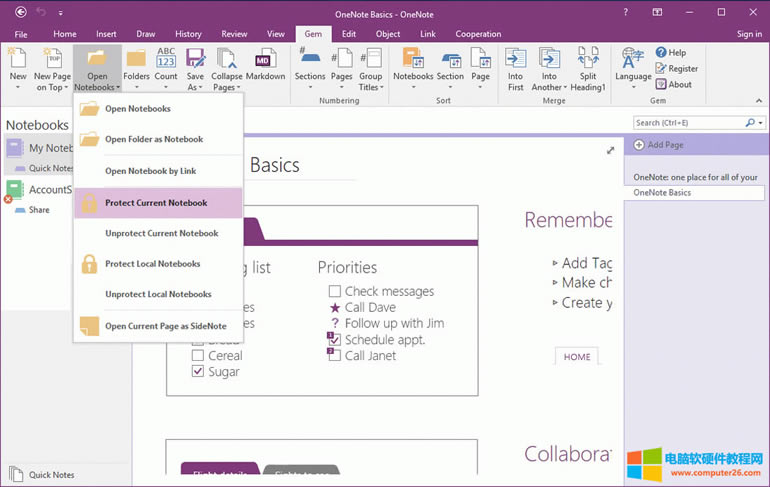Click the back arrow in title bar
770x487 pixels.
[x=21, y=12]
